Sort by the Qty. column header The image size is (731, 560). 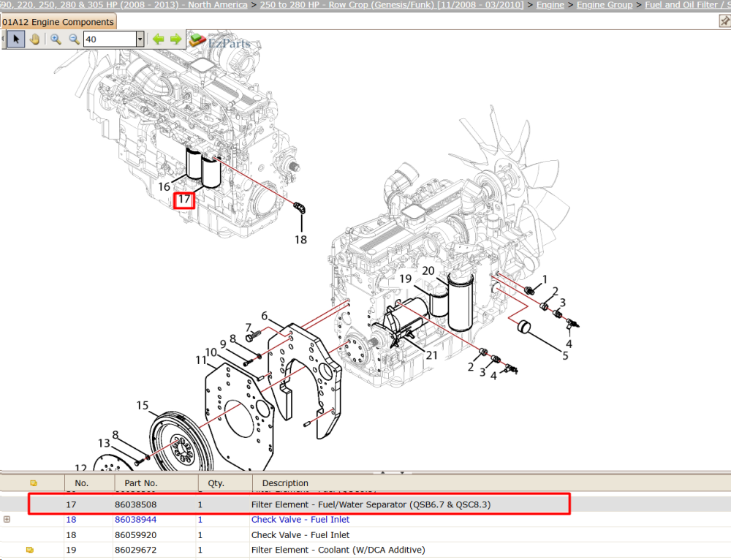coord(216,483)
